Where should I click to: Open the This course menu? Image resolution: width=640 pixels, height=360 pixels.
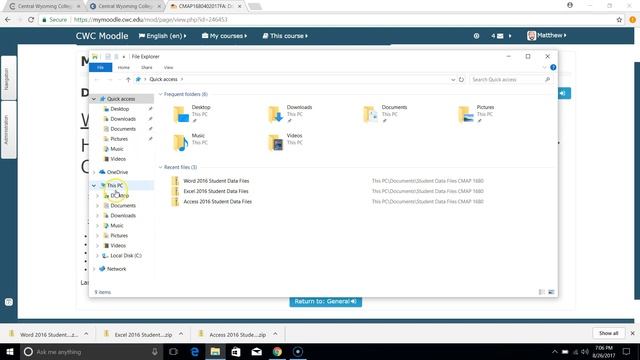pos(285,36)
